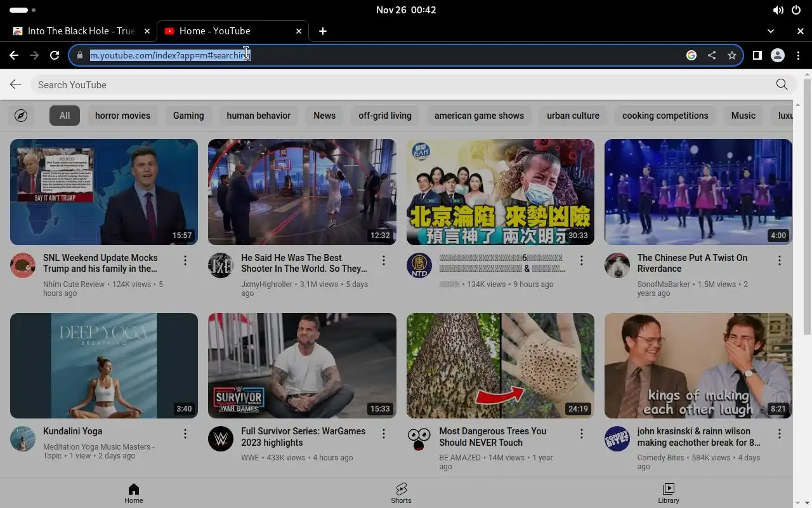Play the Deep Yoga thumbnail video
812x508 pixels.
tap(104, 365)
